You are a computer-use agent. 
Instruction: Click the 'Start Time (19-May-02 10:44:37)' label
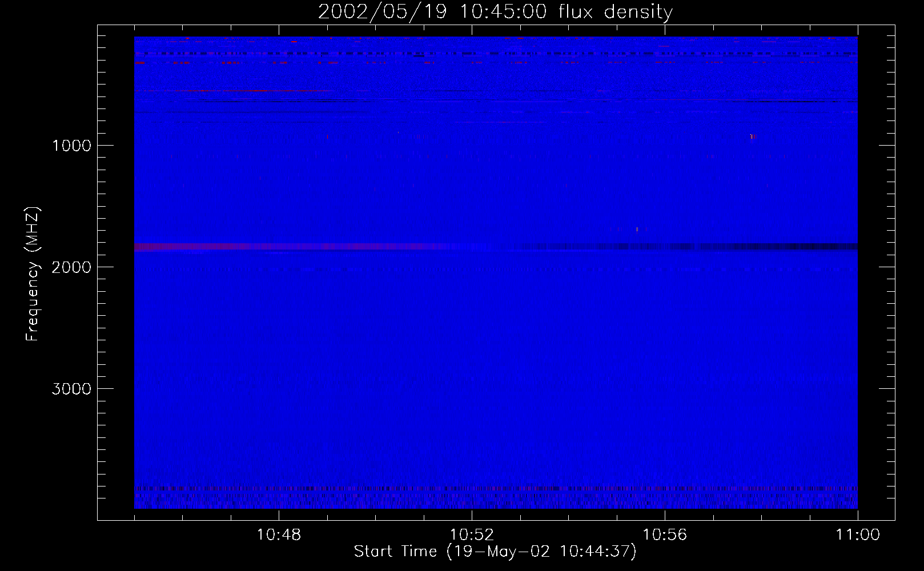point(495,551)
